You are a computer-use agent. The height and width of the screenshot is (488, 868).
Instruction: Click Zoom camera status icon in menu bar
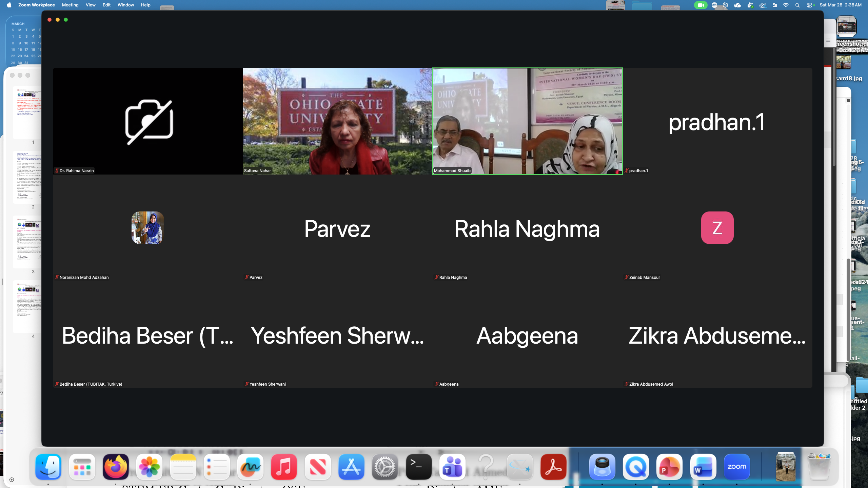[x=700, y=5]
